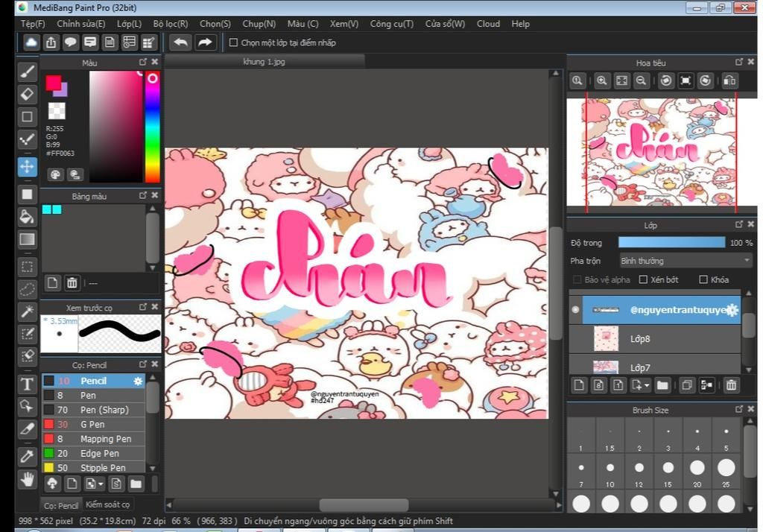Select the Stipple Pen brush

[x=93, y=468]
